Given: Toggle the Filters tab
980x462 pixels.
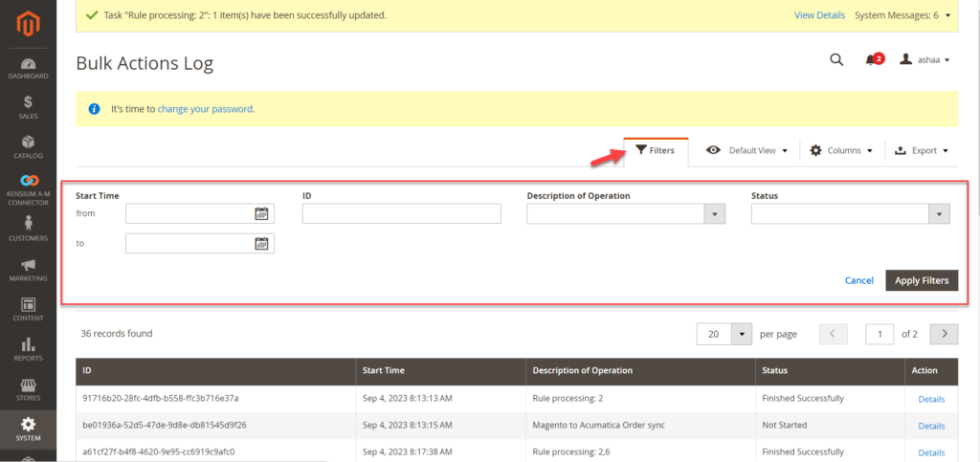Looking at the screenshot, I should 656,150.
